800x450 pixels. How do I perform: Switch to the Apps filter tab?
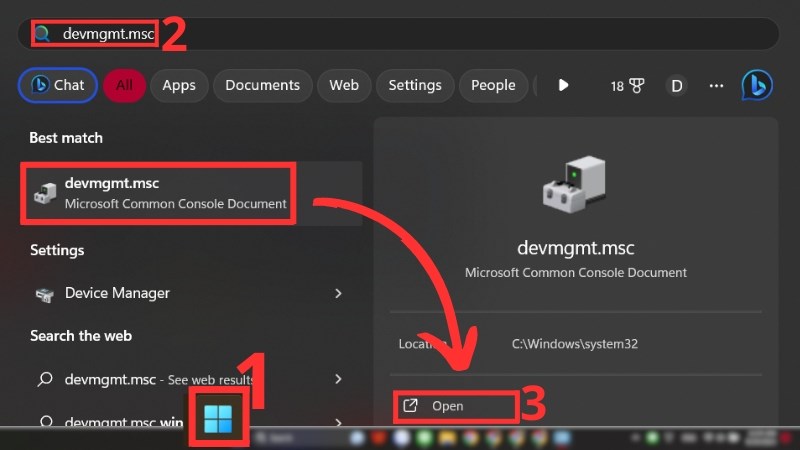point(179,85)
